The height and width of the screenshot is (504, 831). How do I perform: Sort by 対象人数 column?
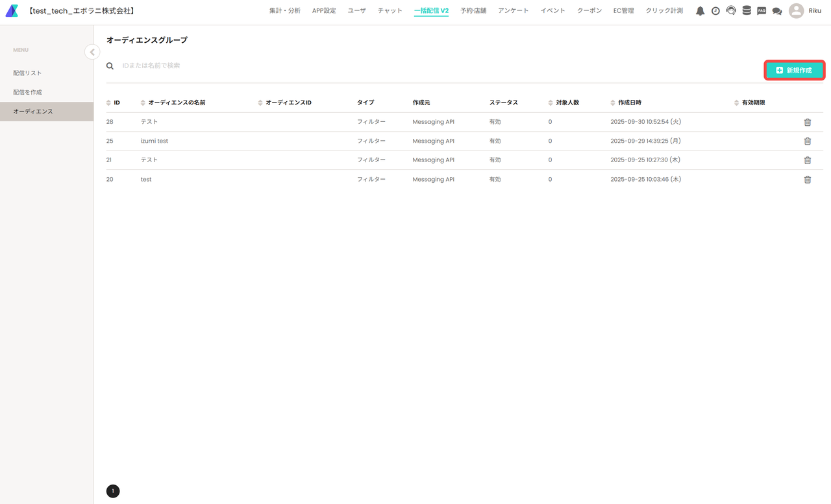point(564,102)
